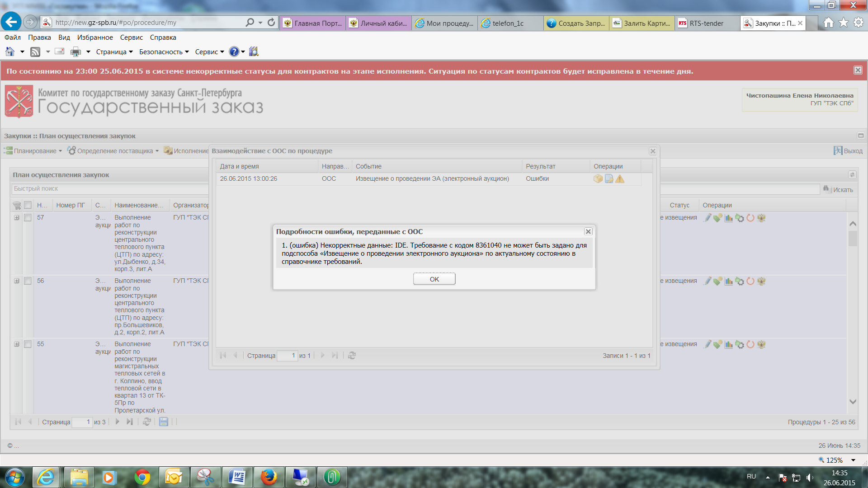Open the Избранное menu

coord(94,38)
